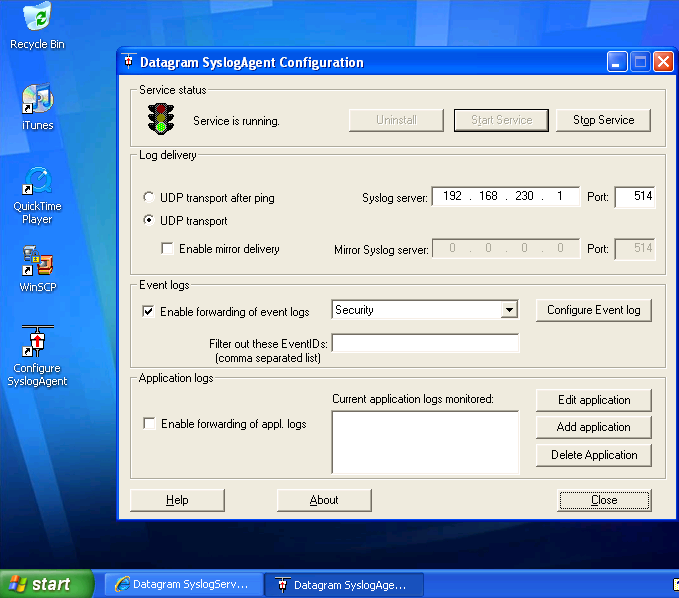Click the Stop Service button
The height and width of the screenshot is (598, 679).
click(x=603, y=120)
